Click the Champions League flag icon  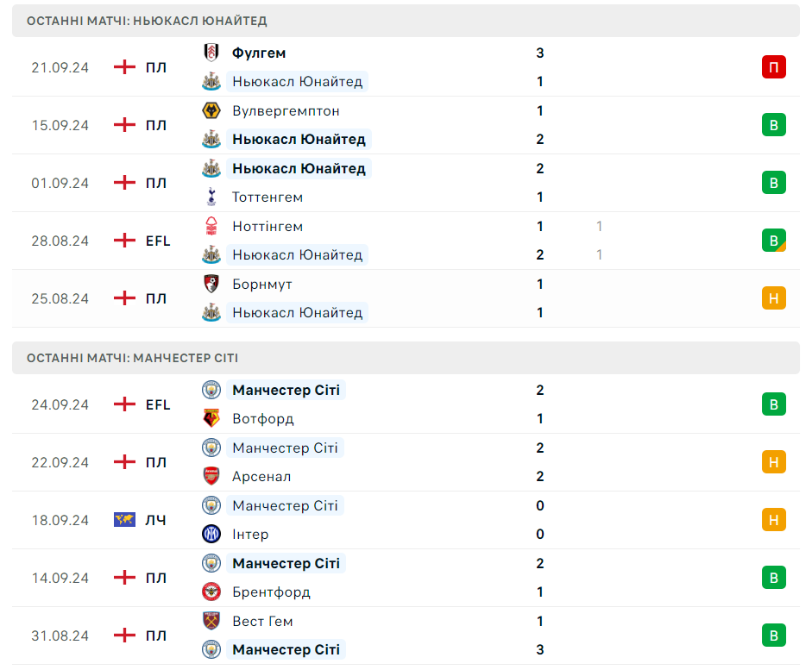[124, 519]
